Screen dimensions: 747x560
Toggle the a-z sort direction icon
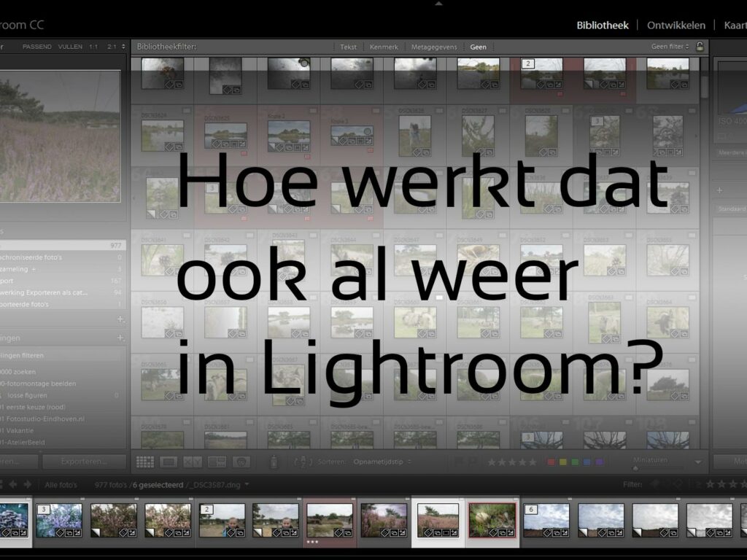click(x=303, y=462)
